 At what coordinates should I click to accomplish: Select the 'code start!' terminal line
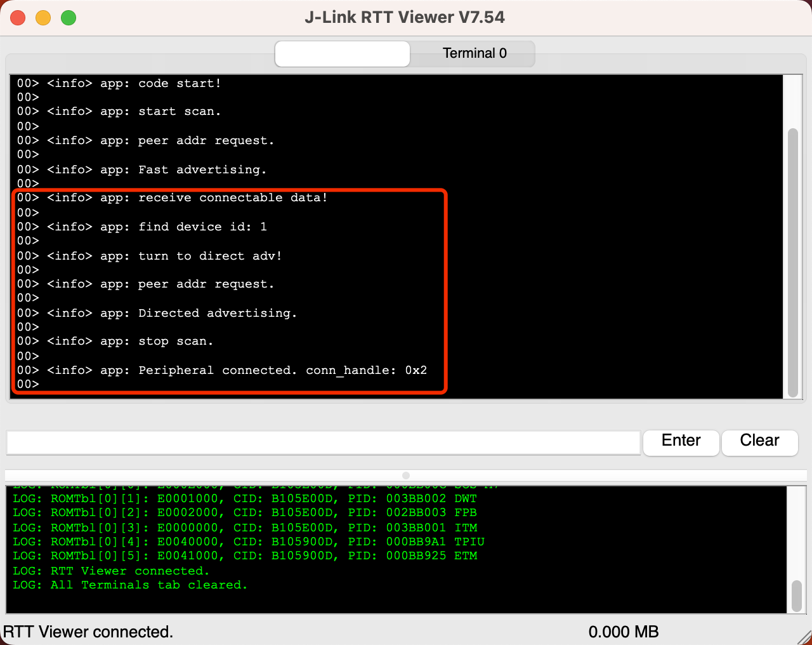(119, 83)
